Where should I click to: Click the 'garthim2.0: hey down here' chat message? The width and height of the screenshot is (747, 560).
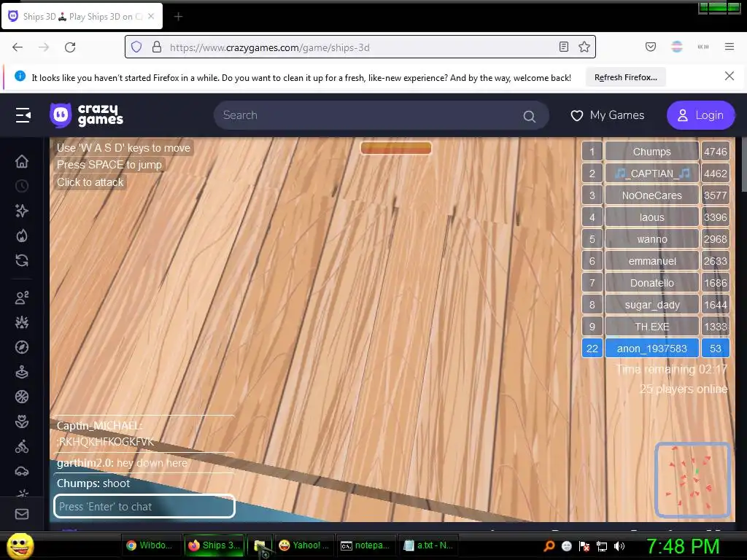(122, 463)
